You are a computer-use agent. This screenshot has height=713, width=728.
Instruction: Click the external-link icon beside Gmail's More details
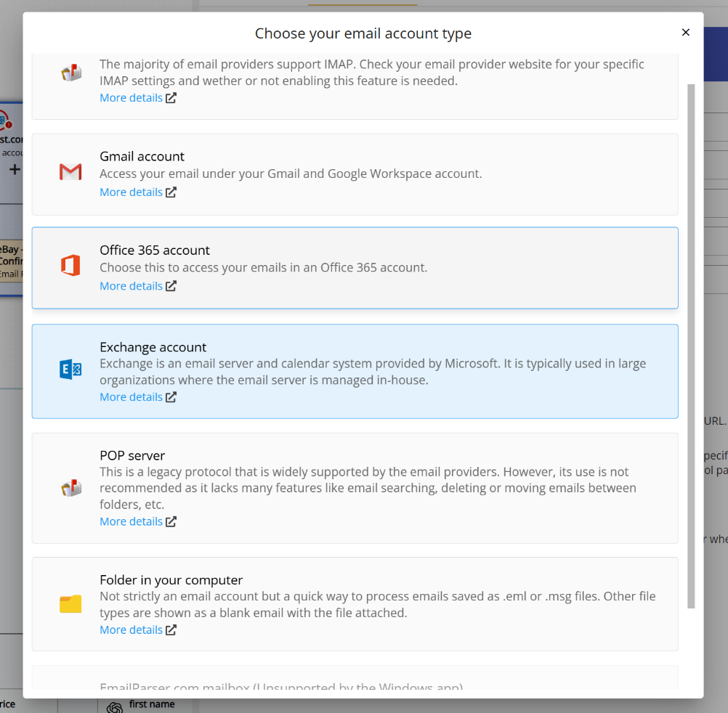coord(170,192)
